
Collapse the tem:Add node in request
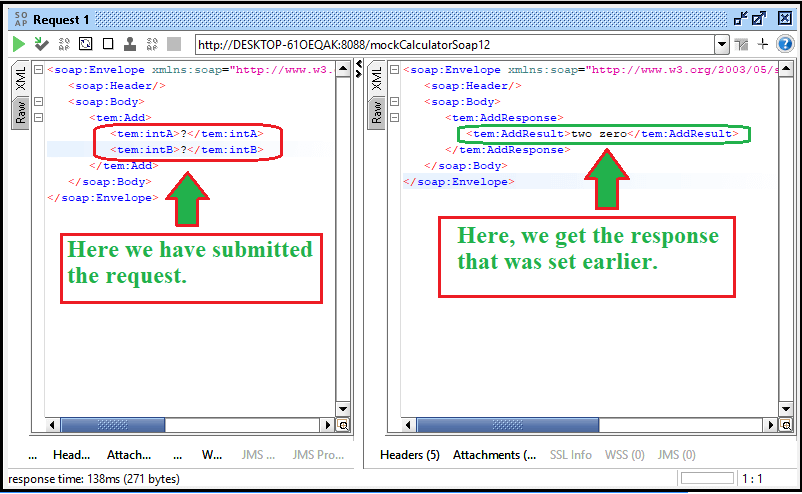pyautogui.click(x=37, y=117)
